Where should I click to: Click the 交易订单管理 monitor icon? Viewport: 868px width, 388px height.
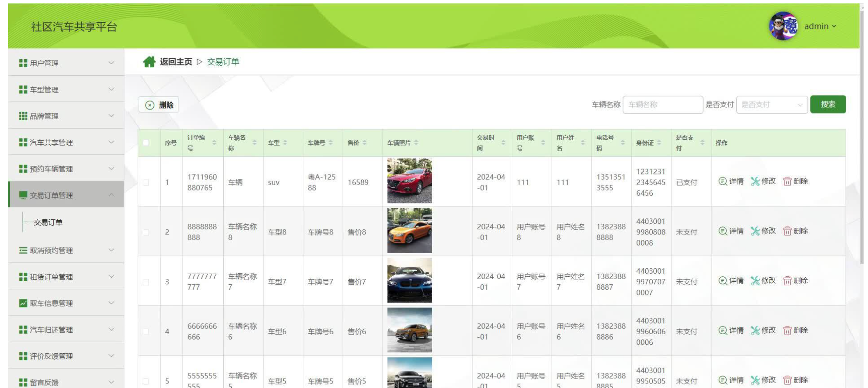point(23,195)
